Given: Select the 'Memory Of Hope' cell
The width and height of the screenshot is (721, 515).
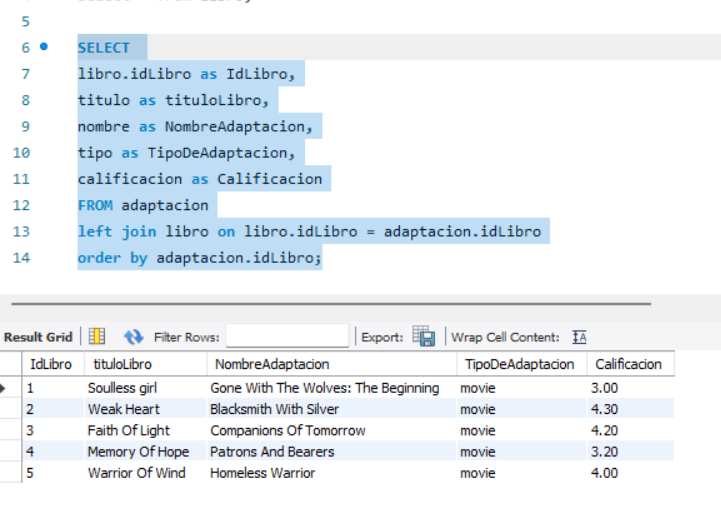Looking at the screenshot, I should tap(138, 452).
